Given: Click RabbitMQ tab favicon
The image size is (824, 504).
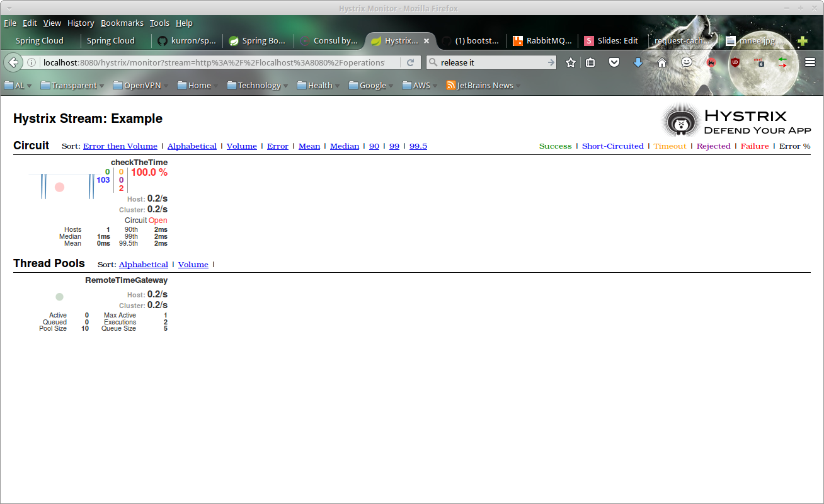Looking at the screenshot, I should tap(518, 41).
